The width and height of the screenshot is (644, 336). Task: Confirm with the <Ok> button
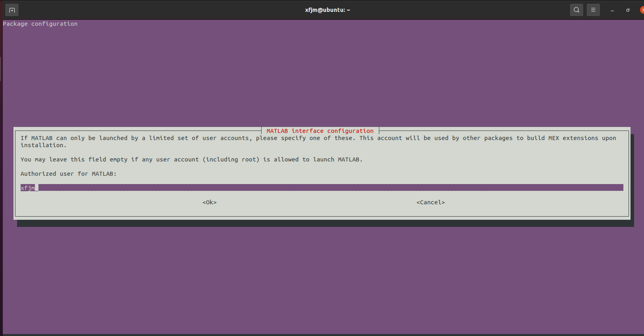pos(210,202)
